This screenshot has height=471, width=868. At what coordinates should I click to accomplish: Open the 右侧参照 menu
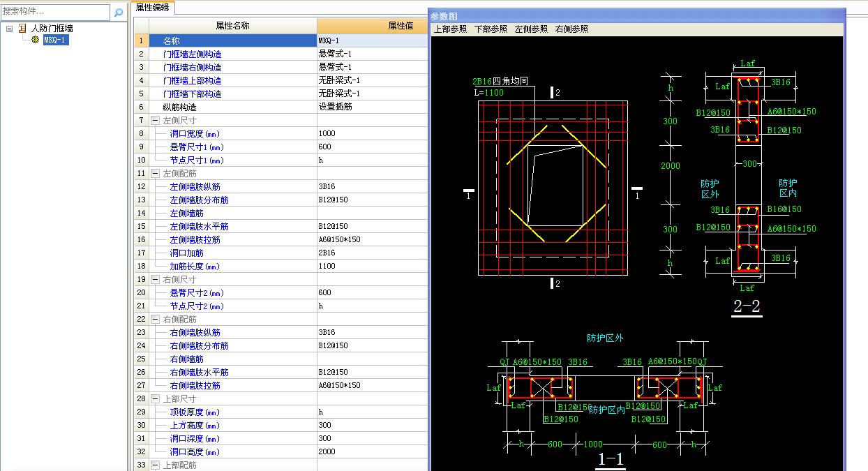[x=571, y=29]
